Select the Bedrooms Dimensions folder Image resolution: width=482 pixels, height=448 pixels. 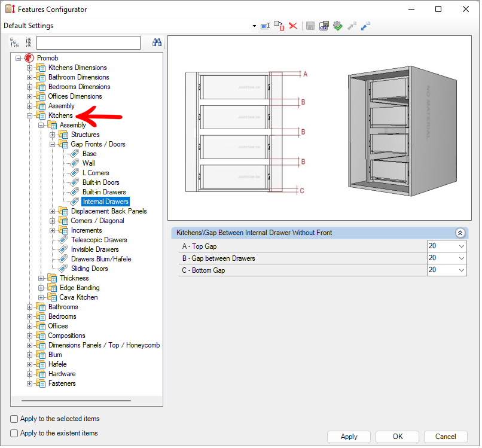79,87
